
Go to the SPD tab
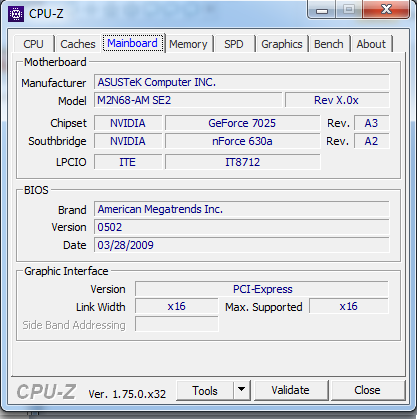tap(234, 44)
